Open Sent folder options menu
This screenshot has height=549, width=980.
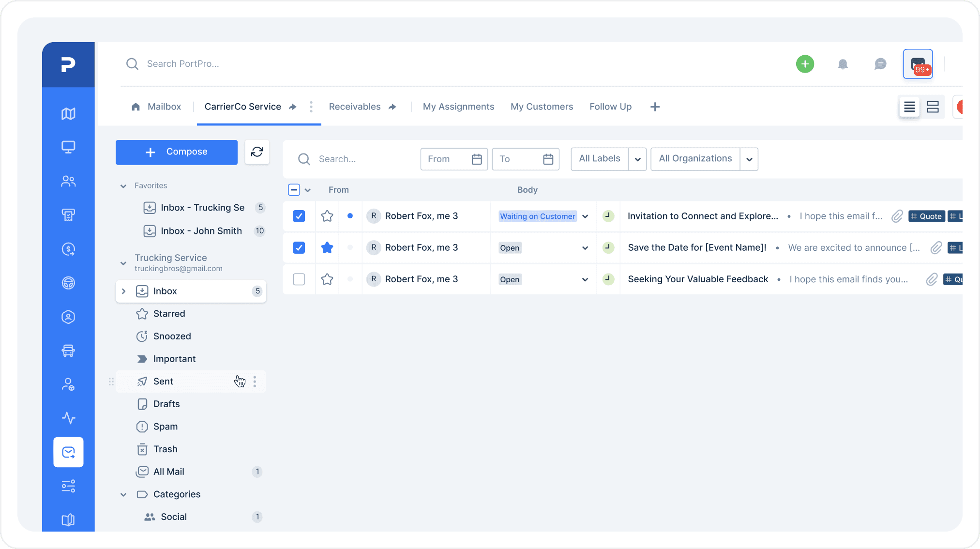(255, 381)
